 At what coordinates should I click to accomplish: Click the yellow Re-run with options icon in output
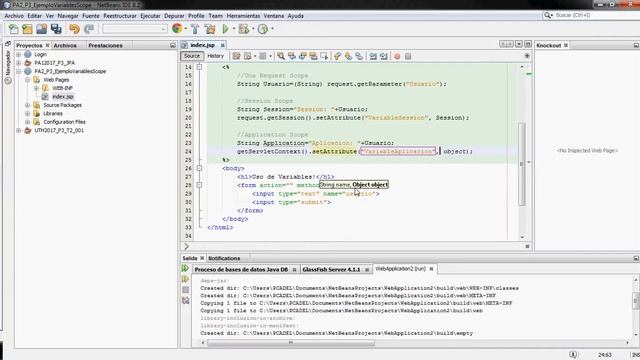click(x=185, y=279)
